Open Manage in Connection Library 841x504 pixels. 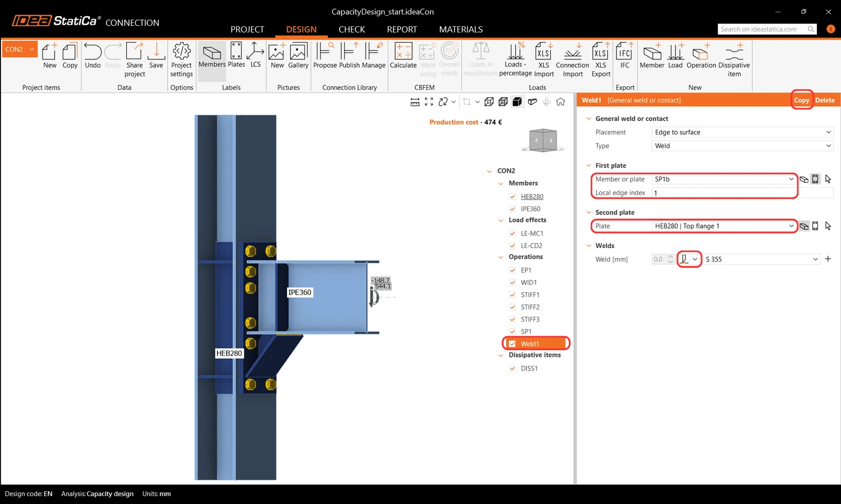(374, 56)
